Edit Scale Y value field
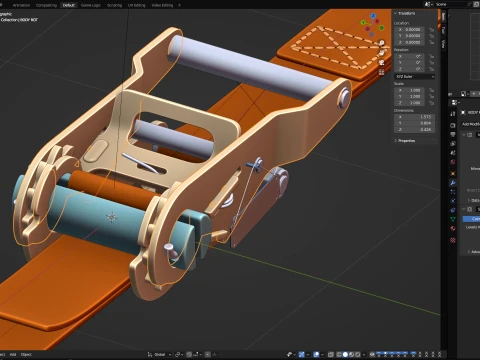Viewport: 480px width, 360px height. (410, 96)
